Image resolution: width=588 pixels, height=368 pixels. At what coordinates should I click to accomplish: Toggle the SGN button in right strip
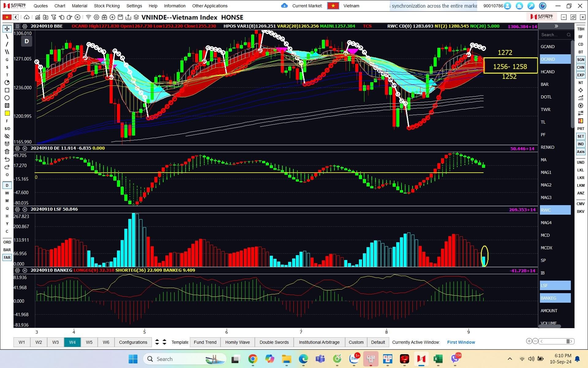click(581, 59)
